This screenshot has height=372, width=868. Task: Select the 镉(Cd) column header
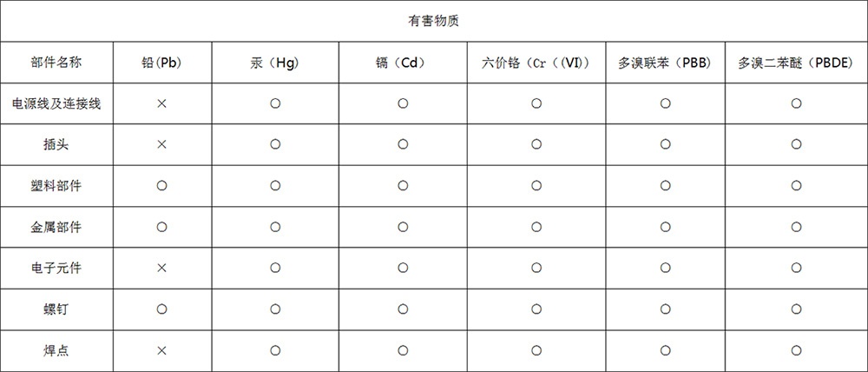(x=403, y=63)
